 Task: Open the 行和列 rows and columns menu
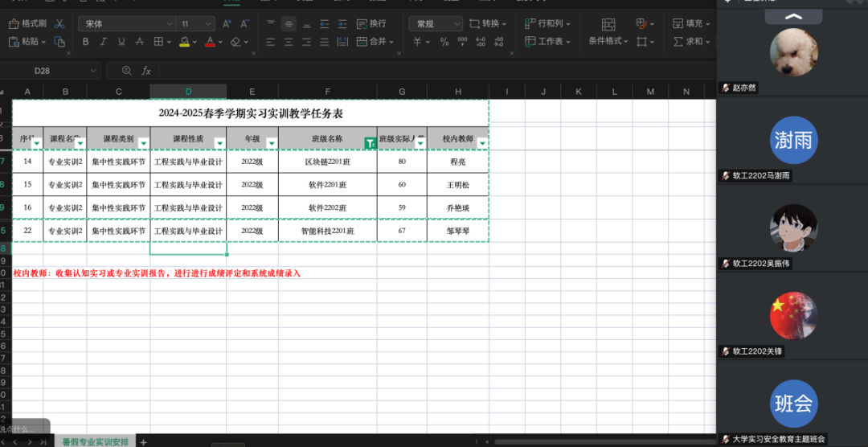547,24
